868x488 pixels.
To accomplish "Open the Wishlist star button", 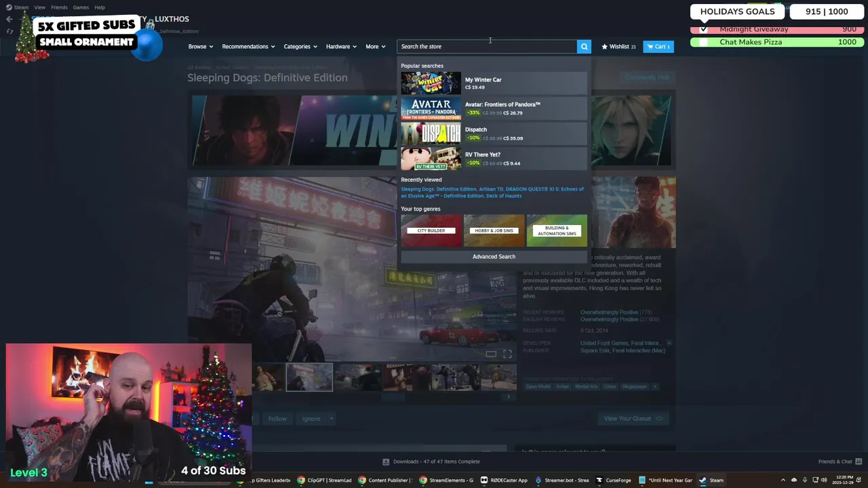I will (x=618, y=47).
